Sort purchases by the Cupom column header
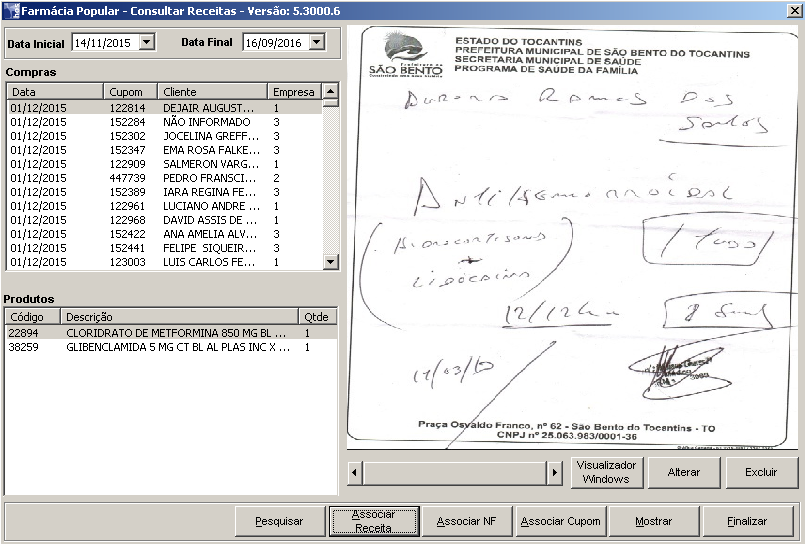805x544 pixels. coord(131,92)
